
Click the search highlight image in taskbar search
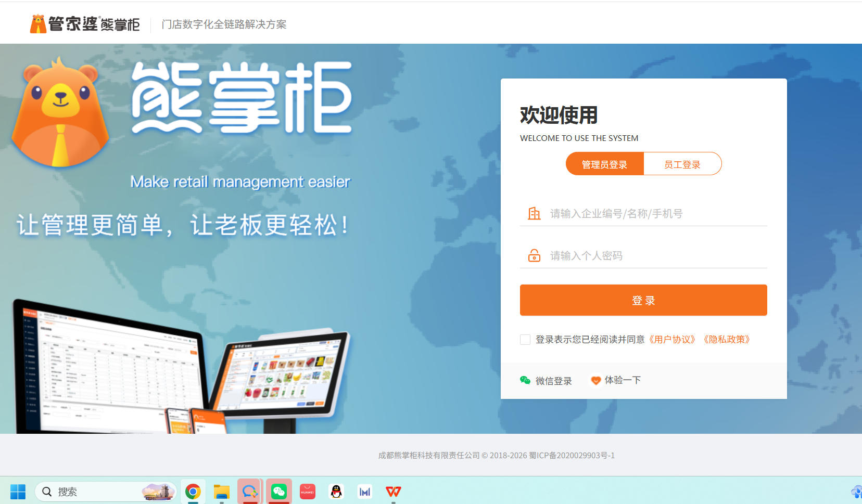point(158,492)
